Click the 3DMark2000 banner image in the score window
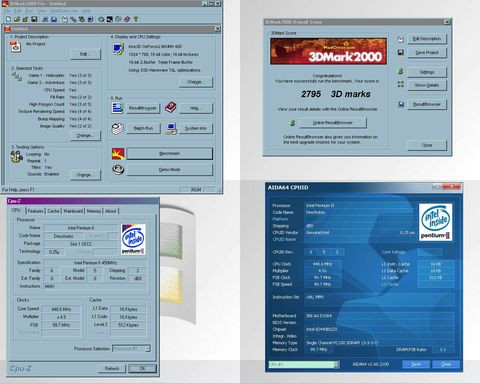The image size is (480, 384). pos(328,51)
